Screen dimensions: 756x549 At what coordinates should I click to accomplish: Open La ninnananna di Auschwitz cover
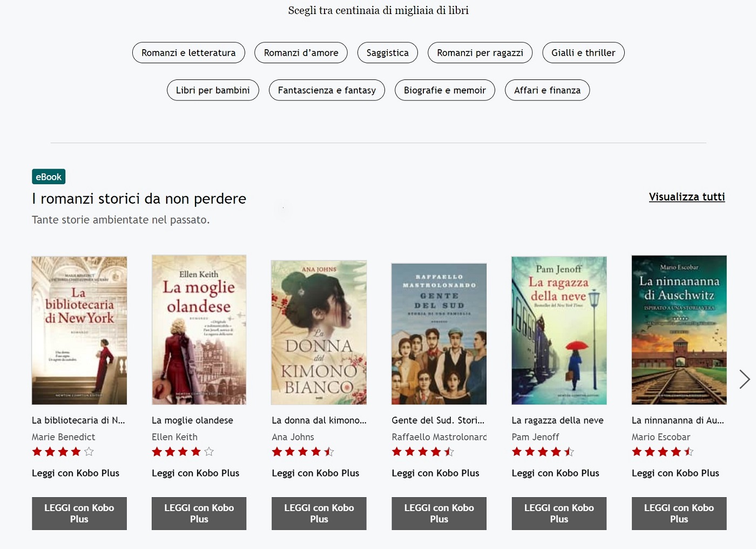click(679, 330)
